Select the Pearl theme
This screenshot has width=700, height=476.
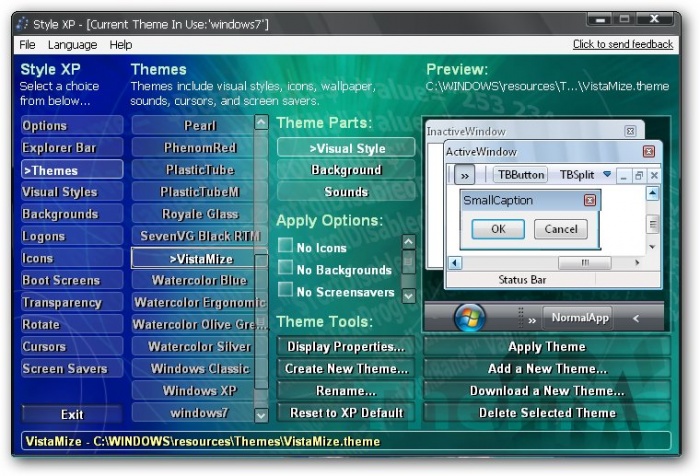pyautogui.click(x=193, y=125)
